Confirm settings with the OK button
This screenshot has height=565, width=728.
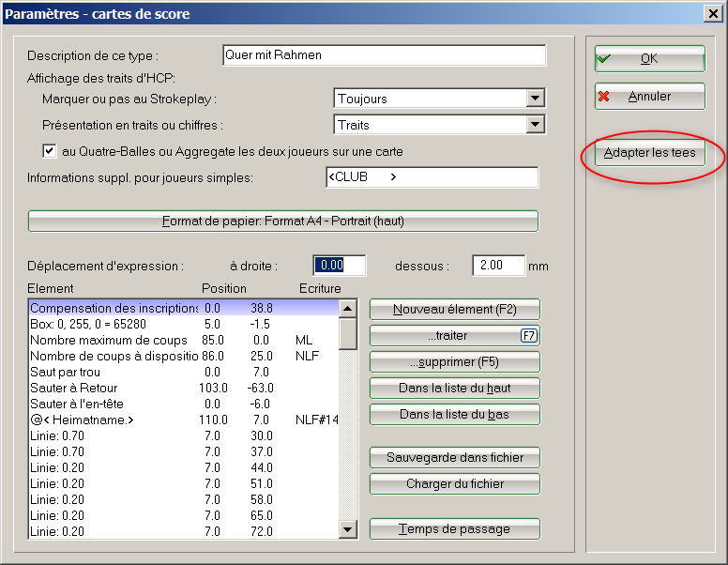pyautogui.click(x=649, y=58)
